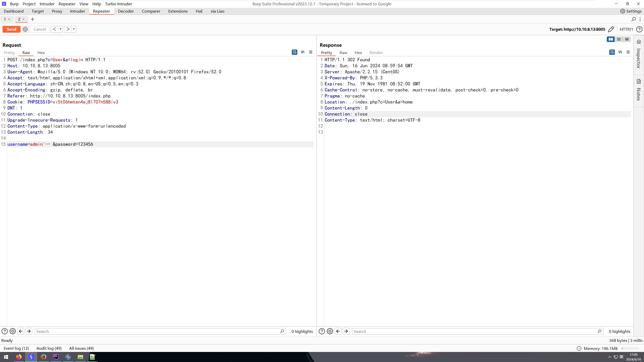Screen dimensions: 644x362
Task: Go to next request search match
Action: click(29, 331)
